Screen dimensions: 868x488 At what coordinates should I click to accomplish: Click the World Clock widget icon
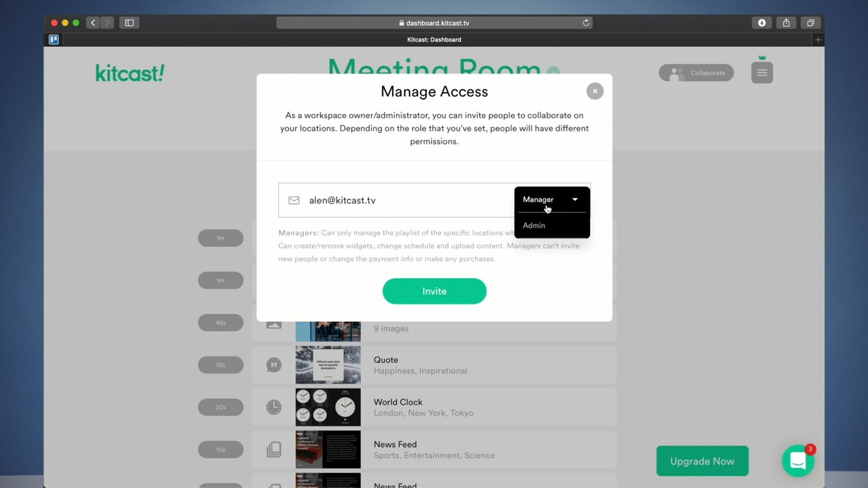pos(273,407)
